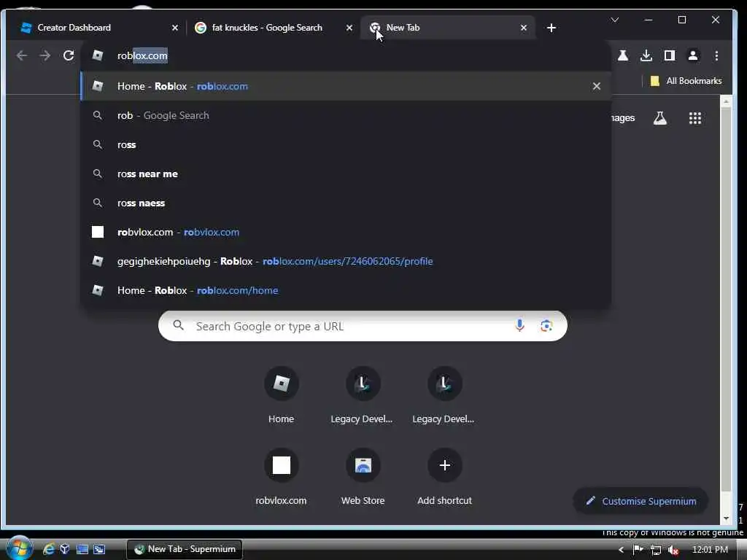Reload the page with the refresh icon

pos(69,55)
